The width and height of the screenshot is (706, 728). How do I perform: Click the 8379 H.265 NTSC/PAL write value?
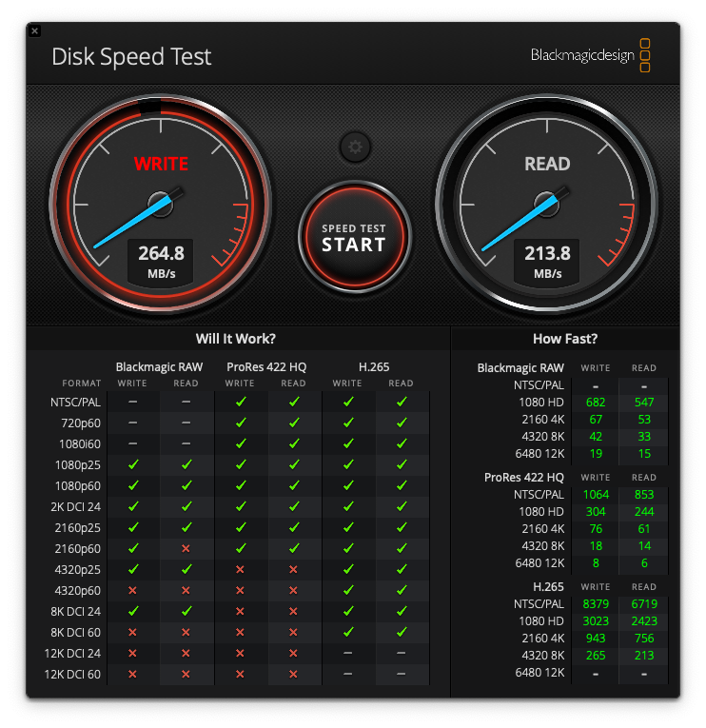click(596, 604)
